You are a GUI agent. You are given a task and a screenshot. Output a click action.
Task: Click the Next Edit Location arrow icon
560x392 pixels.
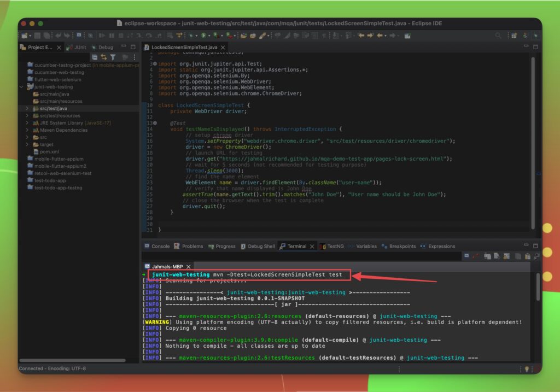pyautogui.click(x=370, y=36)
